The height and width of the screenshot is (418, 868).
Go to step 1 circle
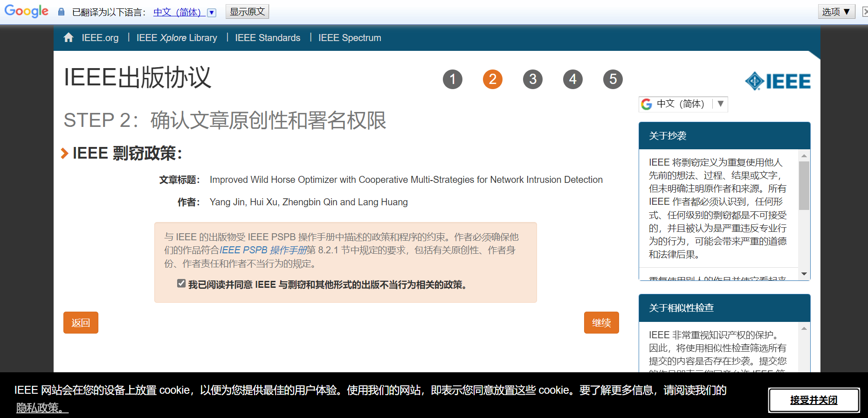click(x=453, y=79)
